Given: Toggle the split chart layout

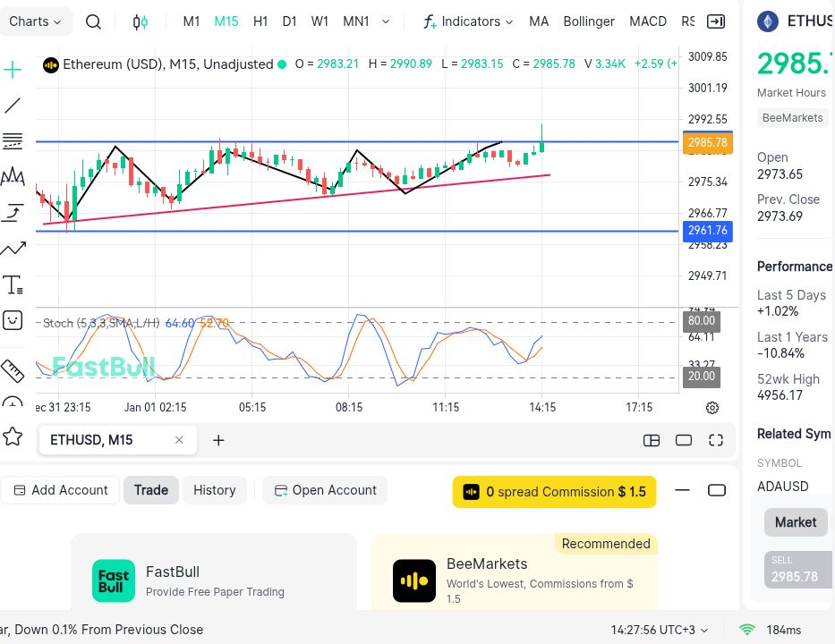Looking at the screenshot, I should [x=652, y=440].
